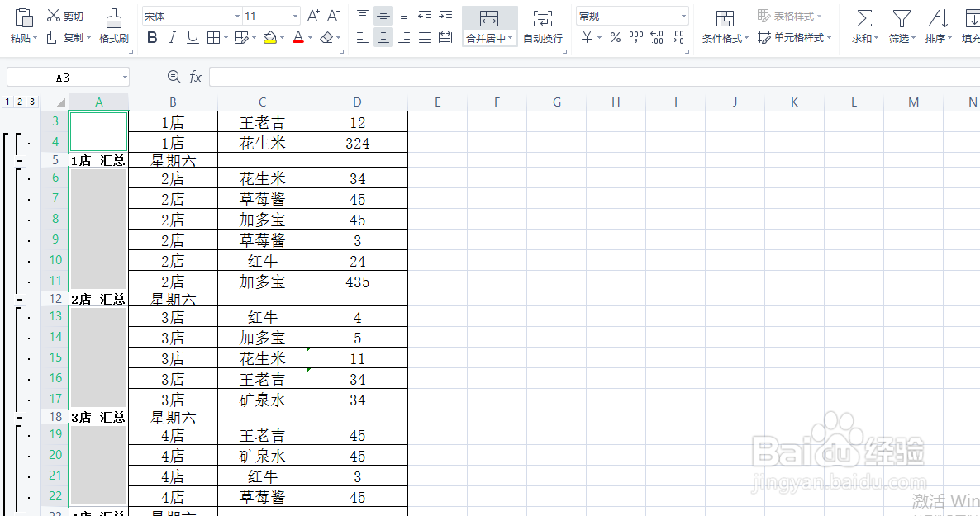Toggle underline formatting
This screenshot has height=516, width=980.
(x=193, y=37)
